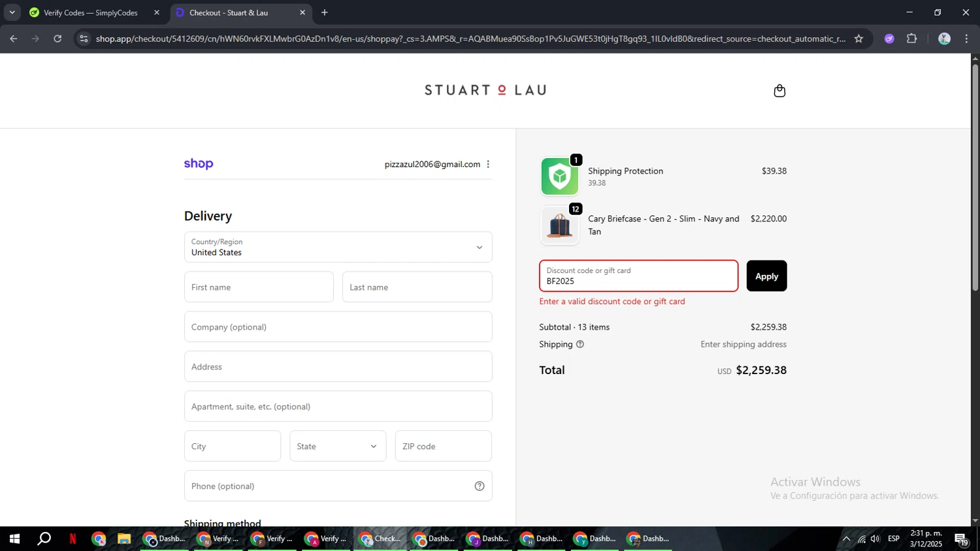Switch to the Check... Chrome window in taskbar
Image resolution: width=980 pixels, height=551 pixels.
pyautogui.click(x=380, y=539)
